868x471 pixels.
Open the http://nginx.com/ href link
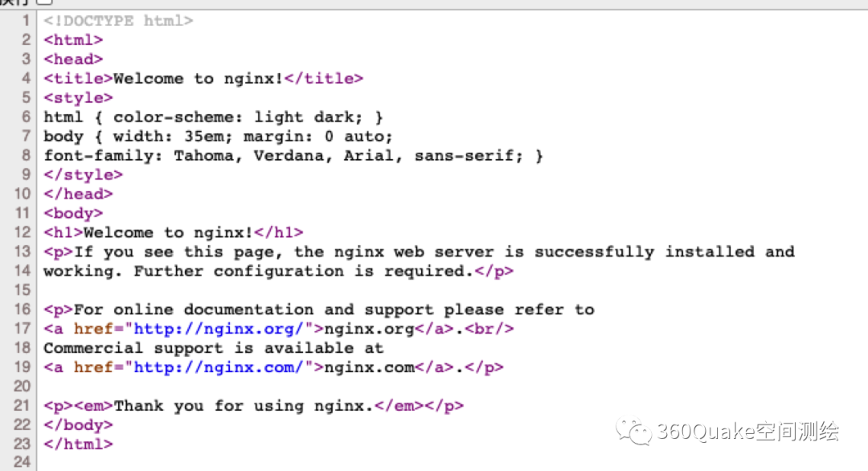(x=223, y=367)
